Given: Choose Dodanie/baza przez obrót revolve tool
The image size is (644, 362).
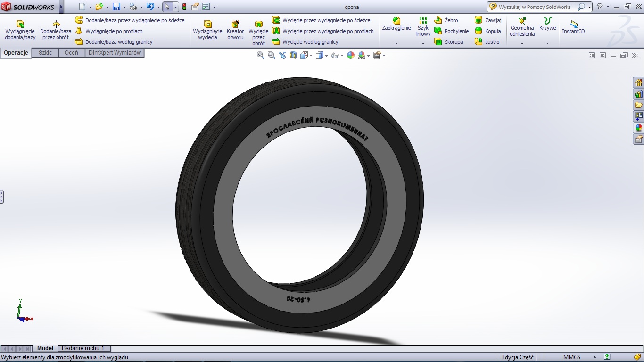Looking at the screenshot, I should [x=56, y=30].
